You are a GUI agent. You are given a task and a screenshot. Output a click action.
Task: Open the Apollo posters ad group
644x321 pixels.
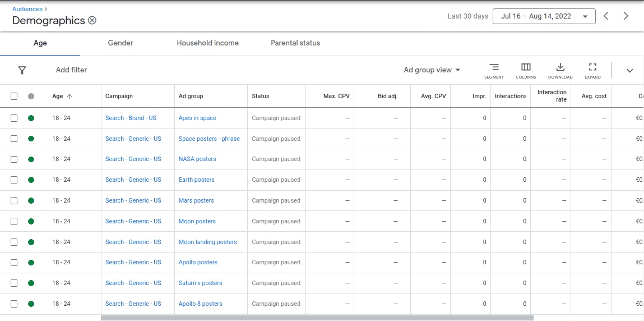[198, 262]
